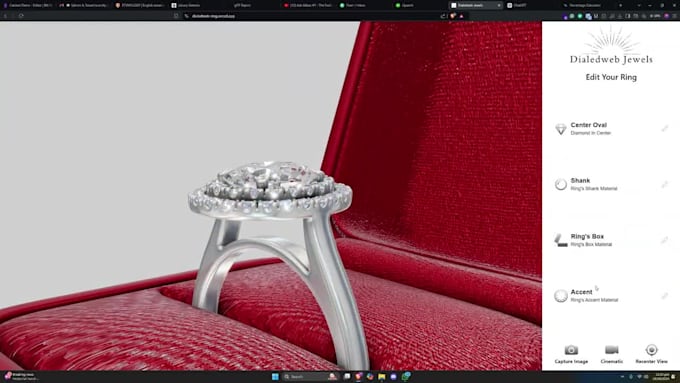Reload the page with the refresh button

pyautogui.click(x=21, y=16)
